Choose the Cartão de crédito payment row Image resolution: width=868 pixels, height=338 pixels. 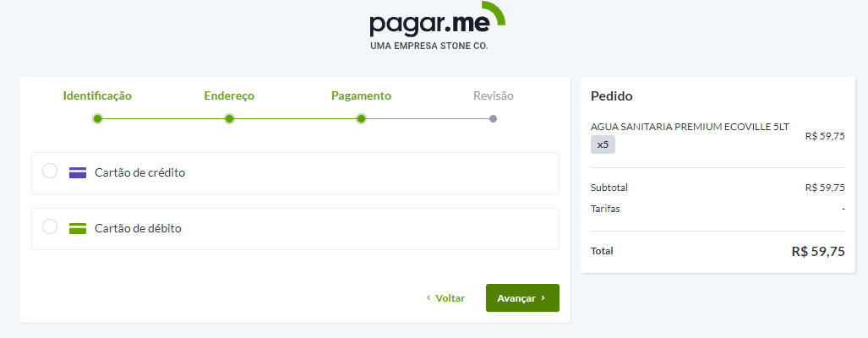pyautogui.click(x=295, y=173)
